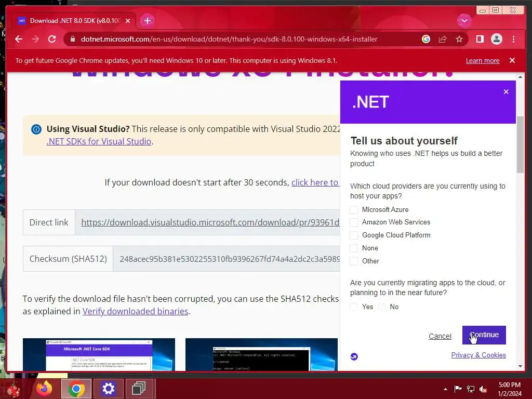Click the command prompt dotnet thumbnail
Viewport: 532px width, 399px height.
coord(261,354)
